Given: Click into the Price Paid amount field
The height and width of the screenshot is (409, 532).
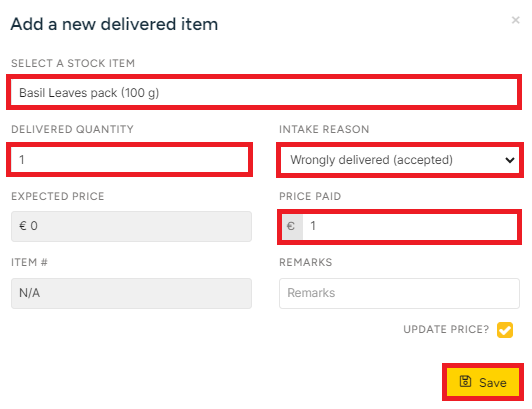Looking at the screenshot, I should point(410,226).
